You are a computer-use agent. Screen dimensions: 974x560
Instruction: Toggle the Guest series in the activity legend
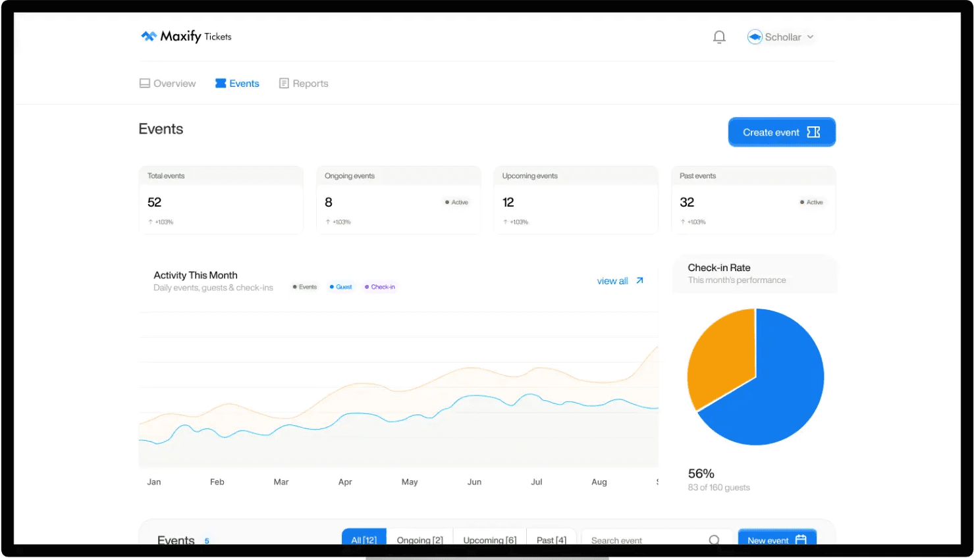point(340,286)
